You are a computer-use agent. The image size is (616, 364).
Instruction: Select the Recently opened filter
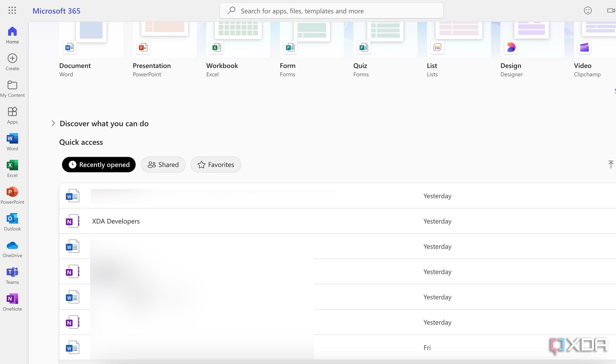99,165
